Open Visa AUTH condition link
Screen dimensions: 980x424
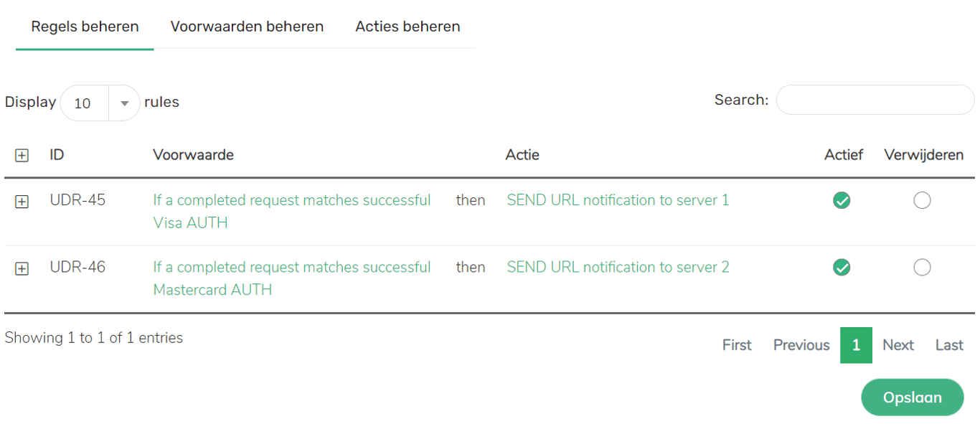pyautogui.click(x=291, y=211)
